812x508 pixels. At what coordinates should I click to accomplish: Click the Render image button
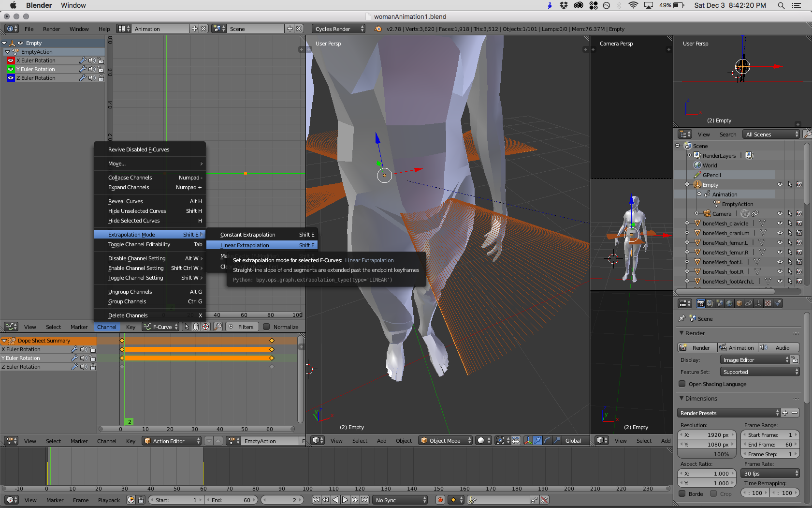click(697, 348)
